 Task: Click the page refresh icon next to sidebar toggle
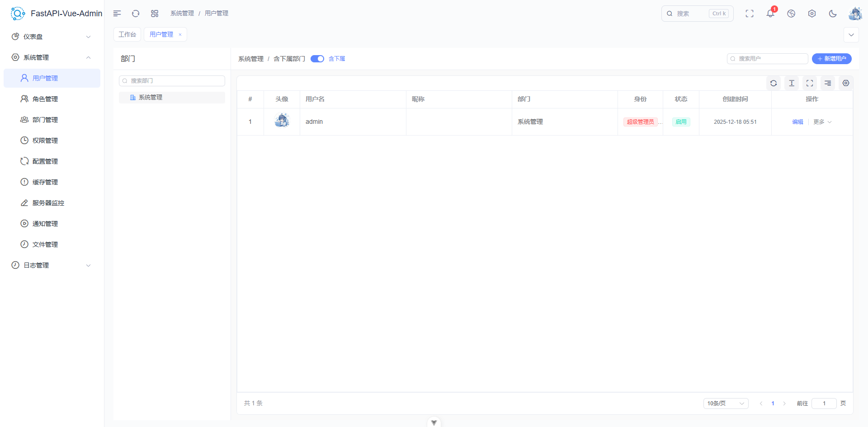click(136, 14)
